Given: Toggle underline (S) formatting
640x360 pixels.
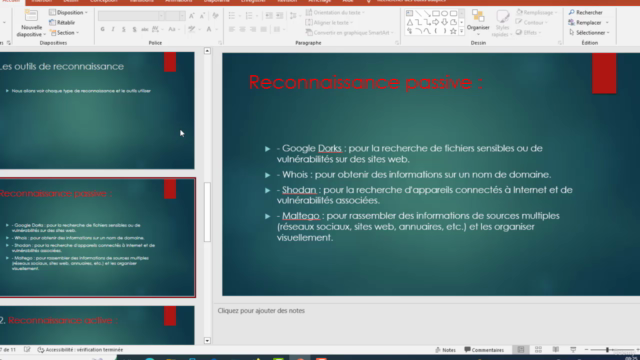Looking at the screenshot, I should [x=124, y=29].
